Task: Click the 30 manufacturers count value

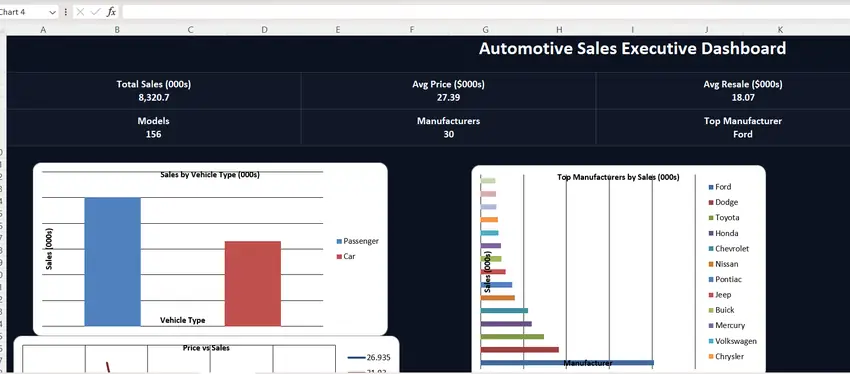Action: click(448, 134)
